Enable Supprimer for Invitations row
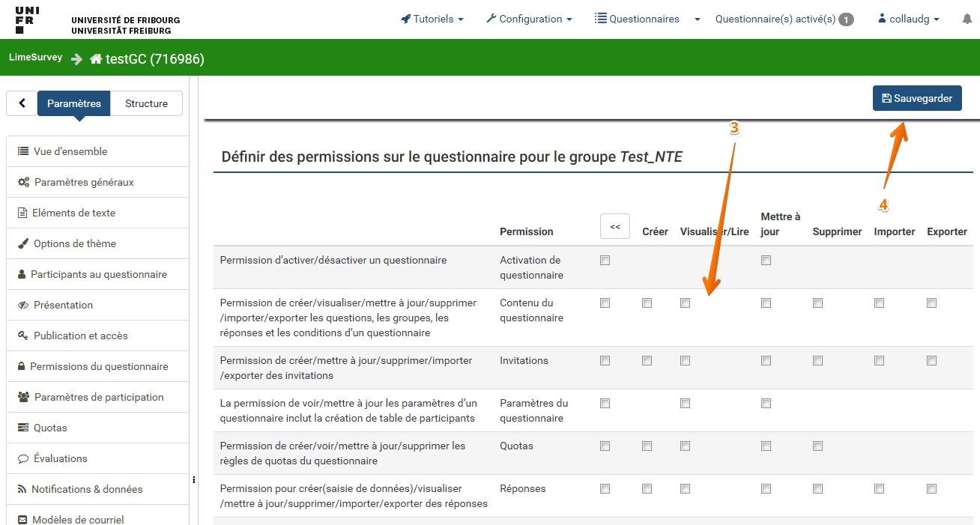The width and height of the screenshot is (980, 525). coord(818,361)
